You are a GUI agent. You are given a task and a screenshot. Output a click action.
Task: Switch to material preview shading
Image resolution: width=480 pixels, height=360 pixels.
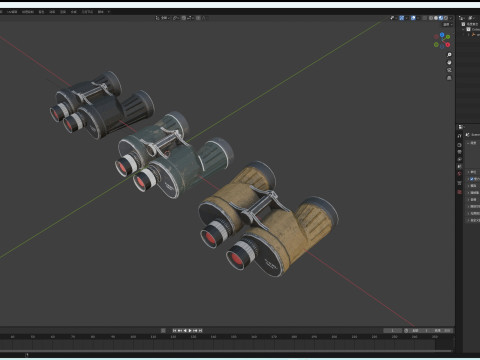pyautogui.click(x=441, y=18)
